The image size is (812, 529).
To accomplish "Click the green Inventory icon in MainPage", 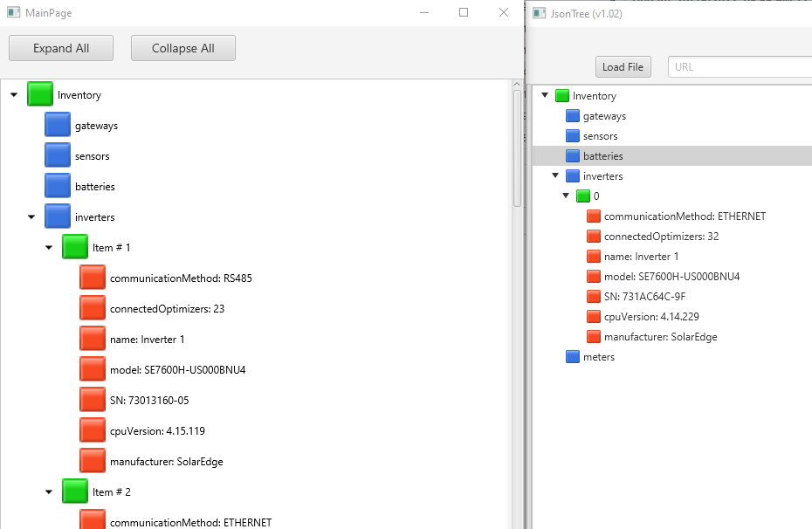I will tap(40, 95).
